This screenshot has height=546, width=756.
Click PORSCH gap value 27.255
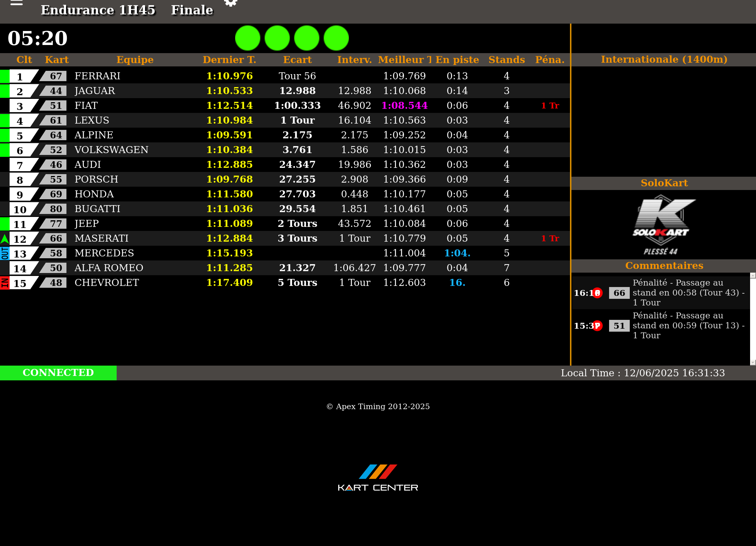297,179
